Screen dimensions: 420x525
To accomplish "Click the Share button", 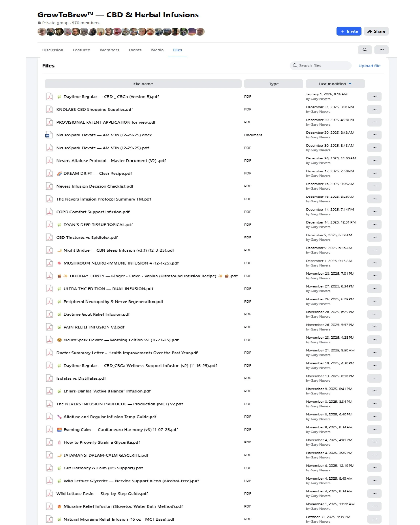I will [376, 31].
